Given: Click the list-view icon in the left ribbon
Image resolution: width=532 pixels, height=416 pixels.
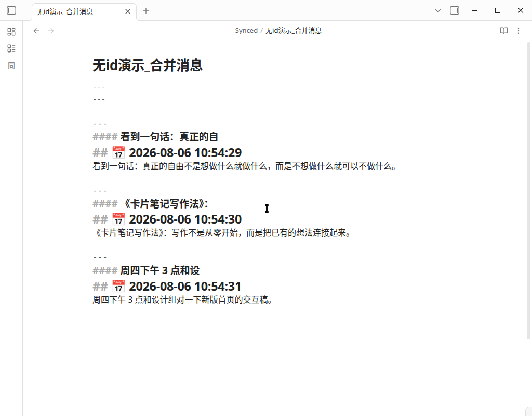Looking at the screenshot, I should [x=11, y=48].
